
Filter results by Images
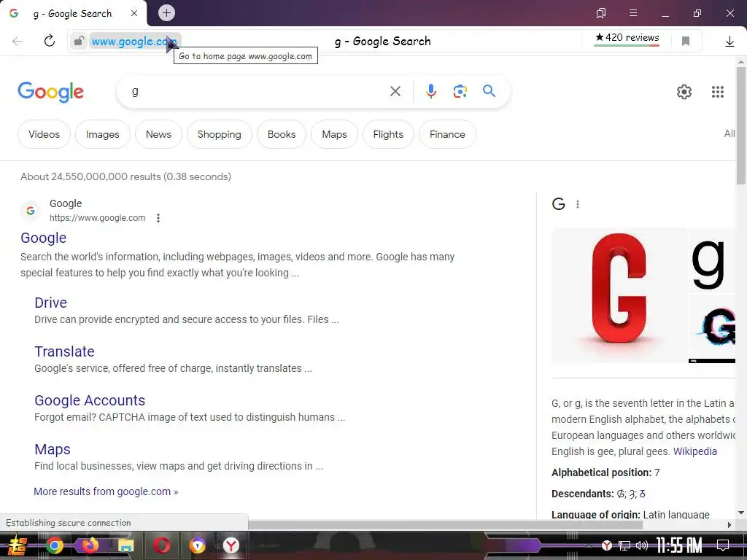click(102, 134)
